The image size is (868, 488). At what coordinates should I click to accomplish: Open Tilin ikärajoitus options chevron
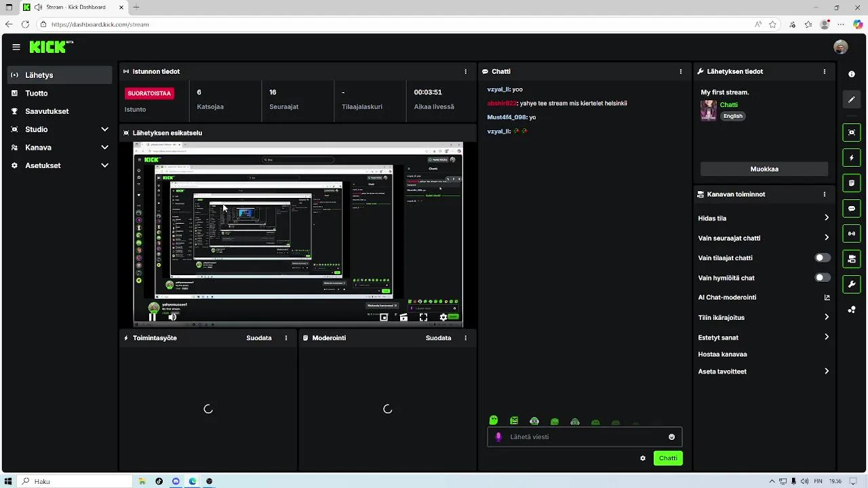click(827, 317)
